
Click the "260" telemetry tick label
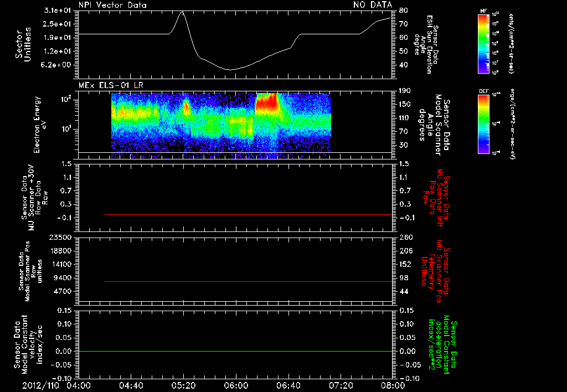pos(406,238)
